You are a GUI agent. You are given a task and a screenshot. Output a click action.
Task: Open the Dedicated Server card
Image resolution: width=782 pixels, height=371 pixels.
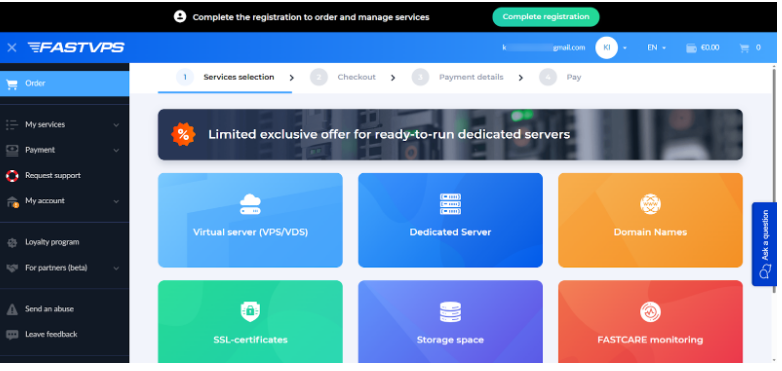450,220
